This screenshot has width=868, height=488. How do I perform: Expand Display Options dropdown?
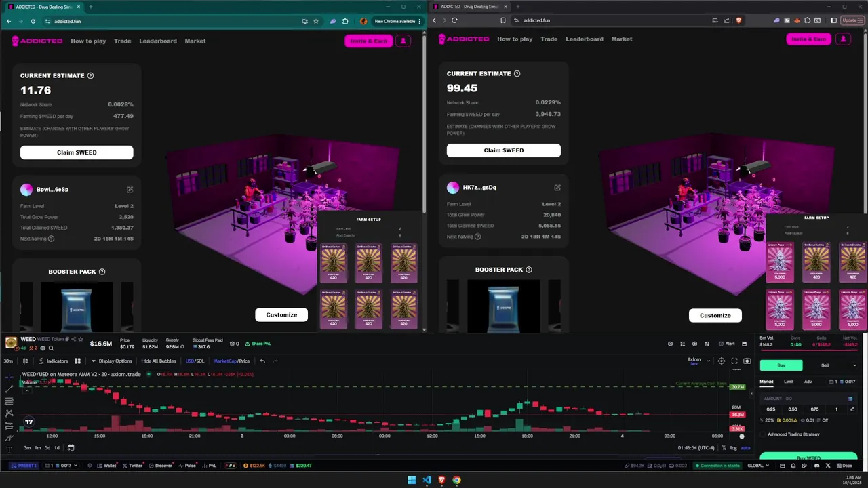tap(111, 361)
